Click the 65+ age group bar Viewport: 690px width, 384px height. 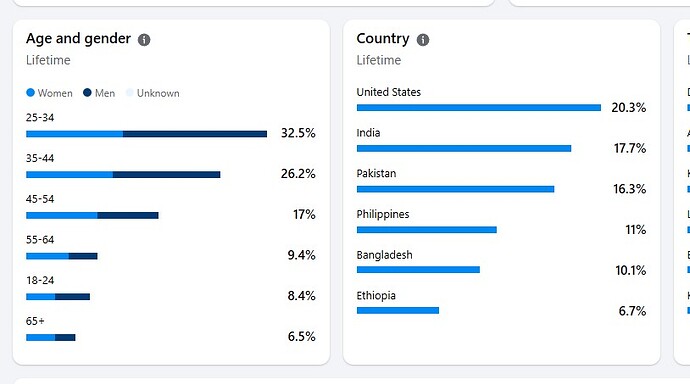51,337
